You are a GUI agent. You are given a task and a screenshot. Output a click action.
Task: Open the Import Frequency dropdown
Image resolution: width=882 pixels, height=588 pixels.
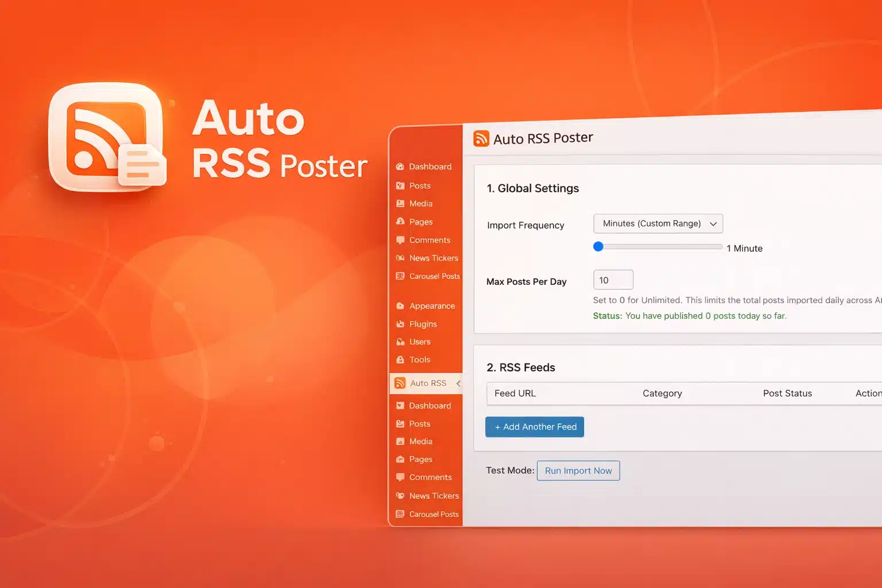click(x=658, y=223)
